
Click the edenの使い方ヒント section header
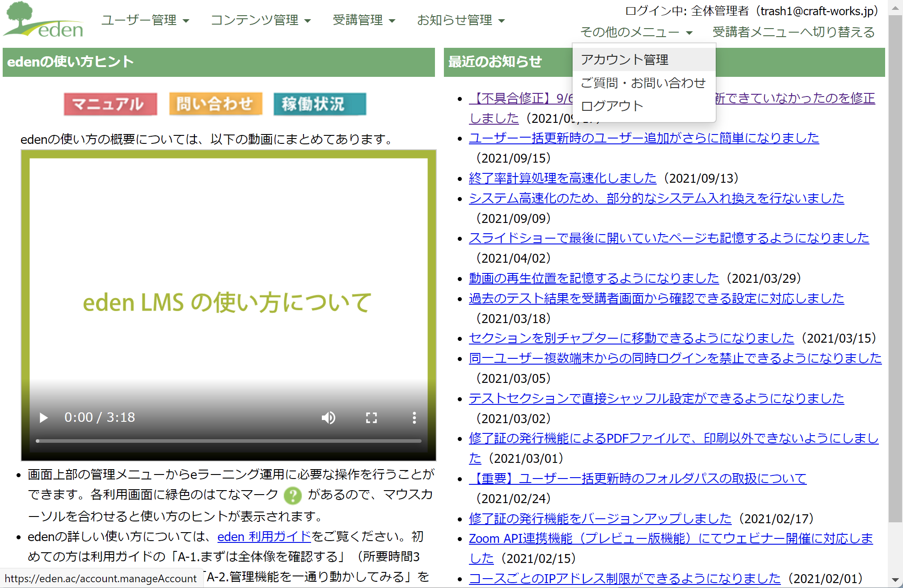click(x=219, y=62)
